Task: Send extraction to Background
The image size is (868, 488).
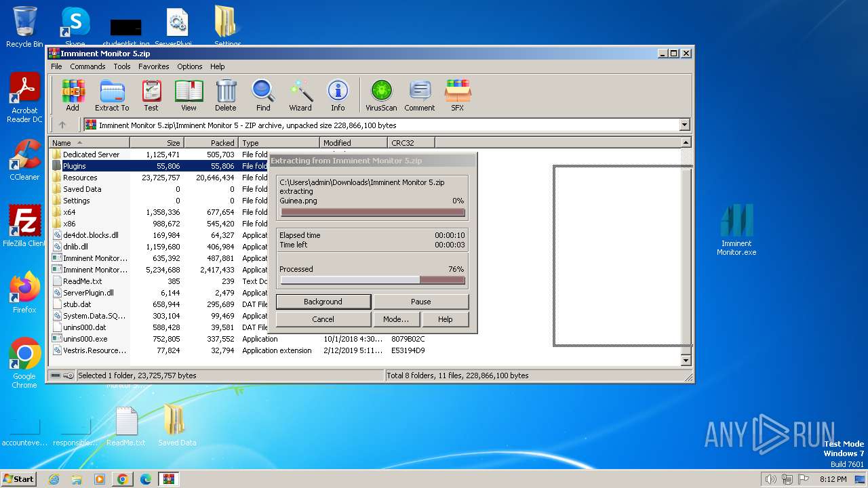Action: click(x=323, y=302)
